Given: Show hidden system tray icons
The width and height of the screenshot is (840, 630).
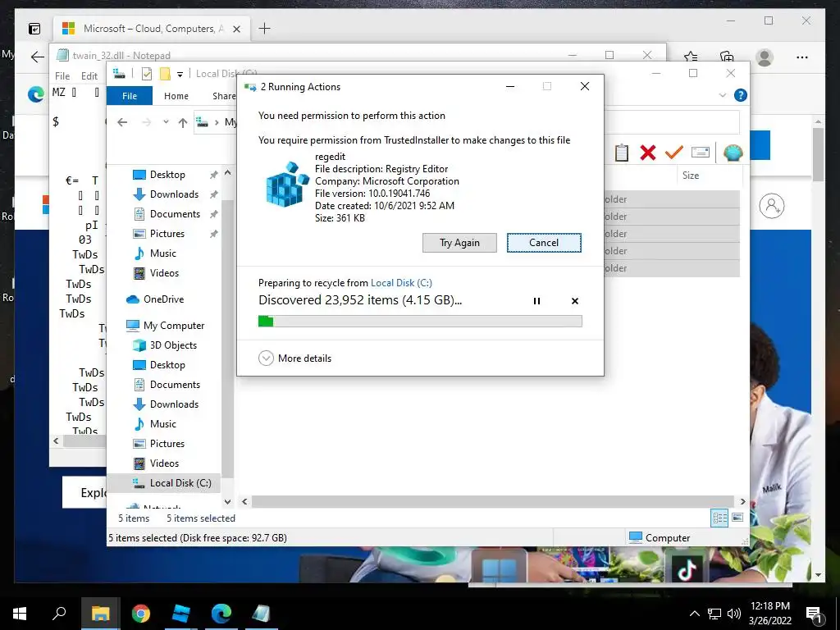Looking at the screenshot, I should click(694, 614).
